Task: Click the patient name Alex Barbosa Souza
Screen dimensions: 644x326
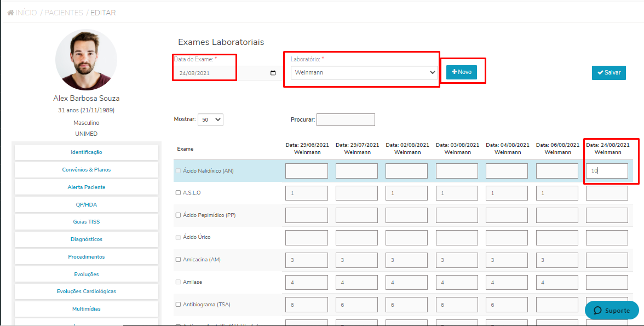Action: (x=87, y=98)
